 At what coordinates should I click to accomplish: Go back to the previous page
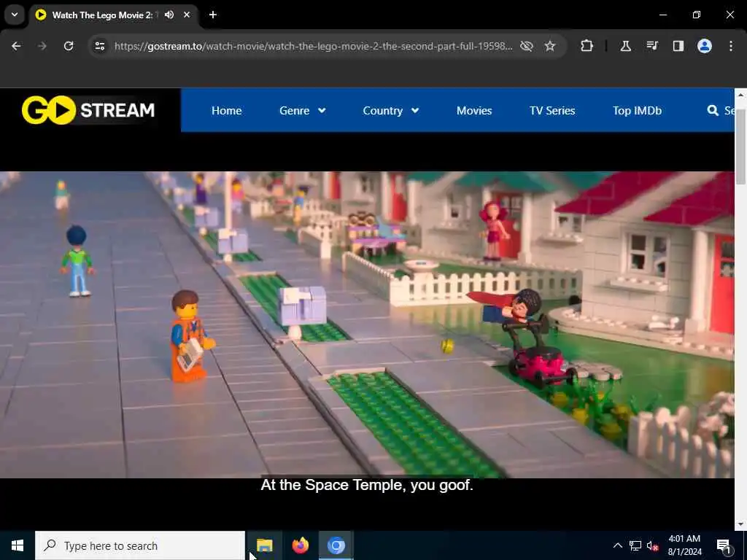[16, 46]
